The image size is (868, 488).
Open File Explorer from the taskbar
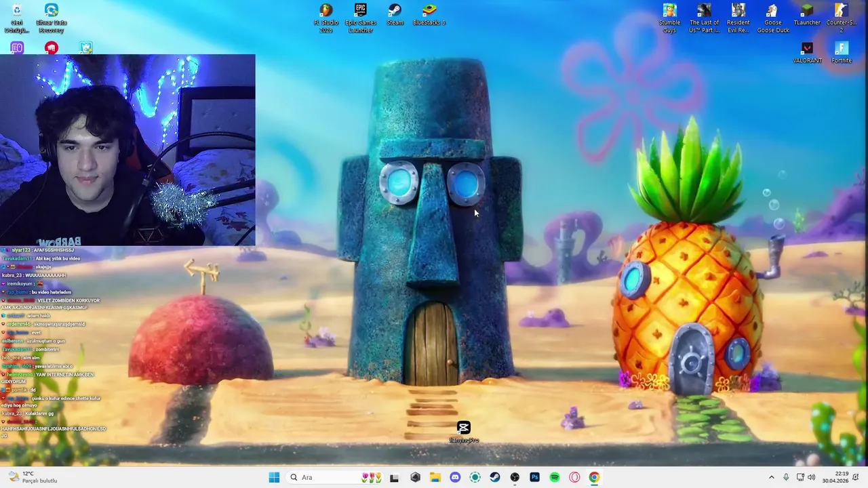[x=435, y=477]
